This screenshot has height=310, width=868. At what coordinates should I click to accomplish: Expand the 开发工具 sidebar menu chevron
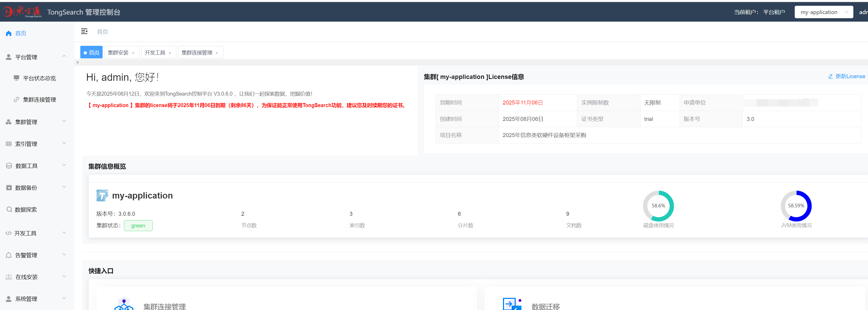[x=64, y=233]
